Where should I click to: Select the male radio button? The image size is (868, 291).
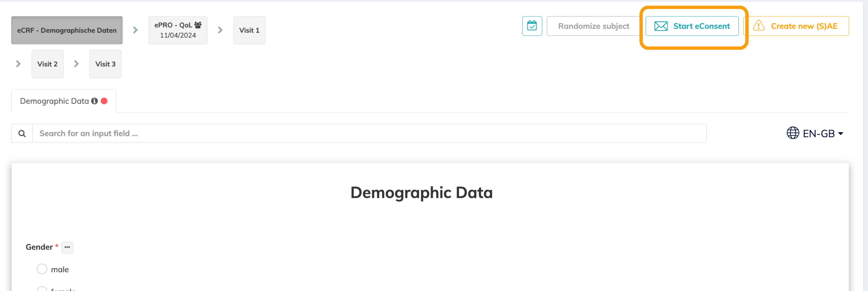[42, 269]
